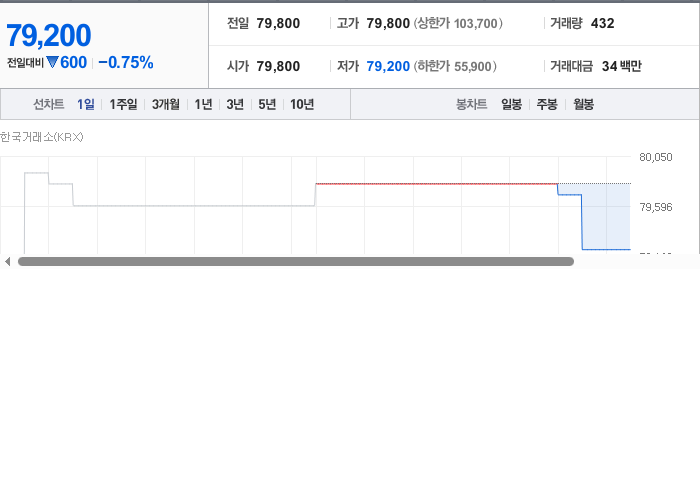Viewport: 700px width, 490px height.
Task: Show the 5년 line chart
Action: [x=267, y=104]
